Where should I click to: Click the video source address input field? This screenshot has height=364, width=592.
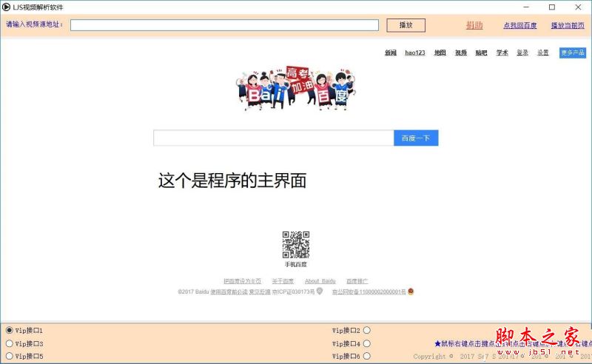[x=224, y=25]
